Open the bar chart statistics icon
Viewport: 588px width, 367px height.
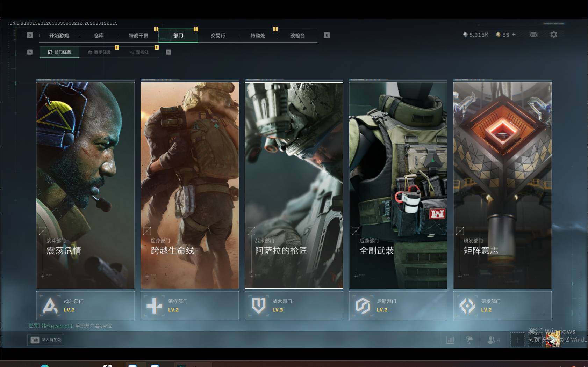pos(450,339)
